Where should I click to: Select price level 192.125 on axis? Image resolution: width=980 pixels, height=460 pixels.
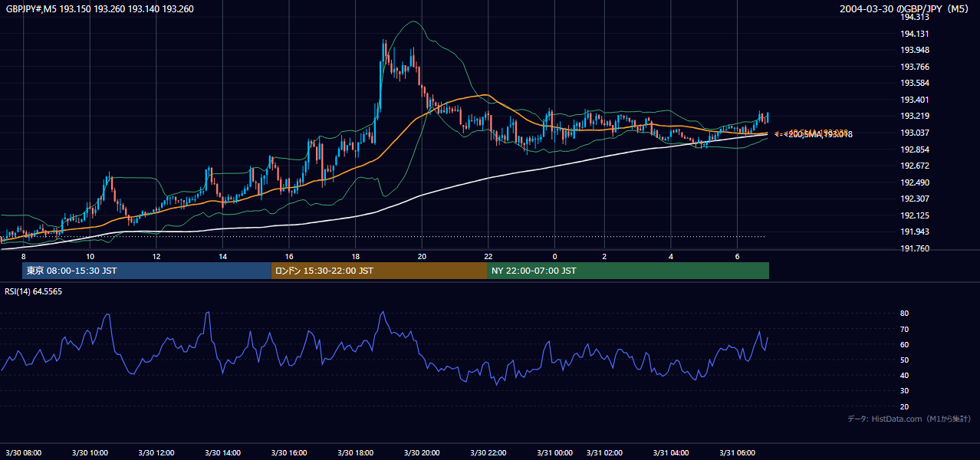click(x=915, y=215)
